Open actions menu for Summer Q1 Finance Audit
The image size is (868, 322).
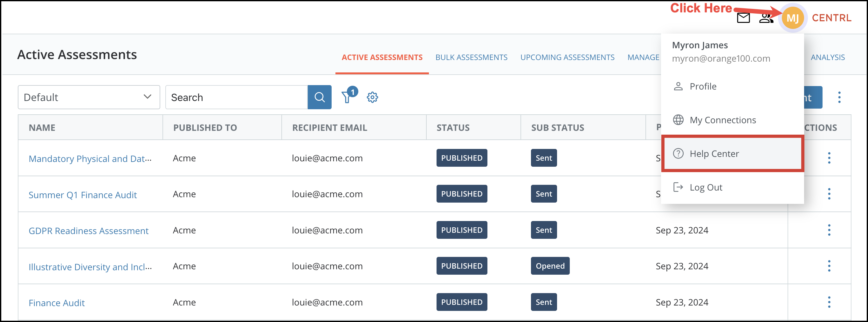pos(829,194)
